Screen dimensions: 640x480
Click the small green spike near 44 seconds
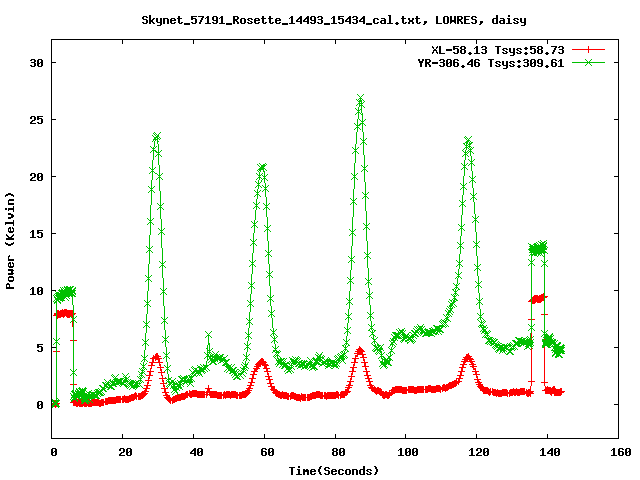coord(208,335)
